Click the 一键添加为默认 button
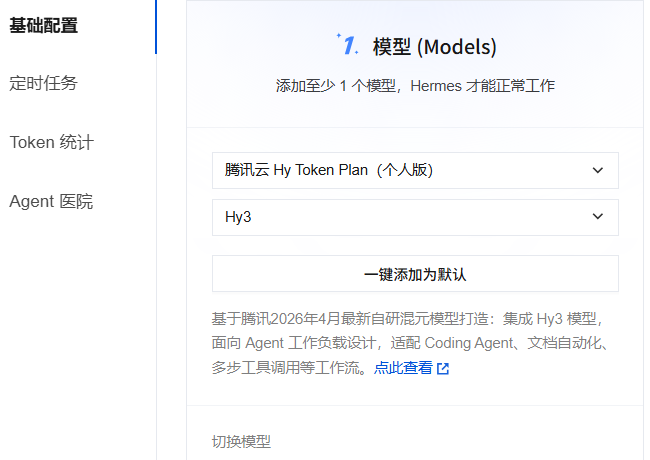650x460 pixels. (x=415, y=274)
